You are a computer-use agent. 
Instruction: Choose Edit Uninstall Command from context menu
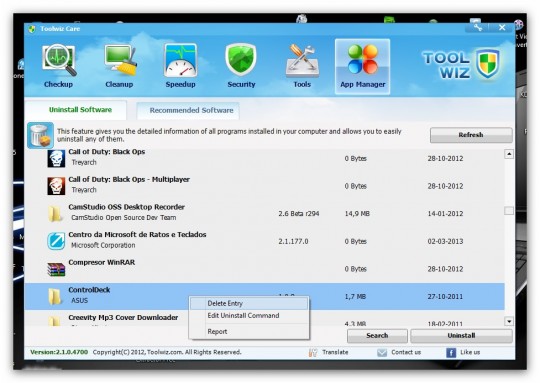[249, 315]
